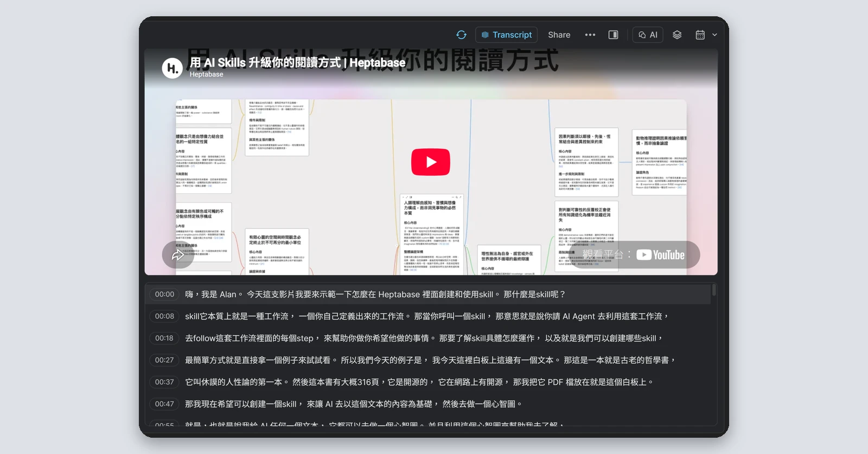Toggle the side panel layout icon
This screenshot has height=454, width=868.
click(x=613, y=35)
